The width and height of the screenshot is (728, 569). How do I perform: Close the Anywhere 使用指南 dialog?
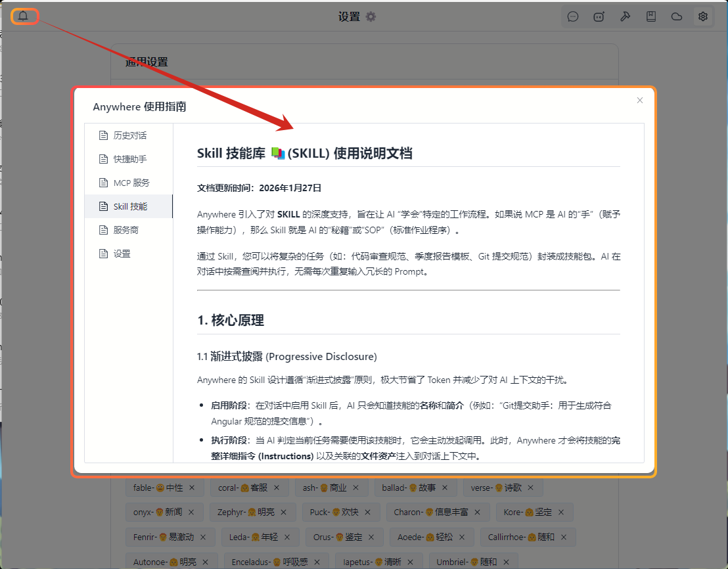coord(640,101)
